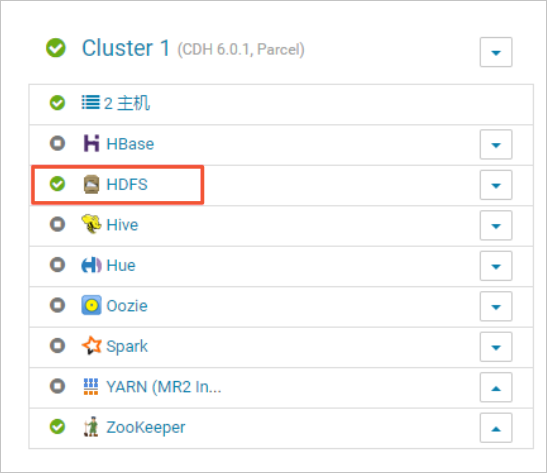Click the Hive bee icon
Image resolution: width=547 pixels, height=473 pixels.
(x=91, y=224)
